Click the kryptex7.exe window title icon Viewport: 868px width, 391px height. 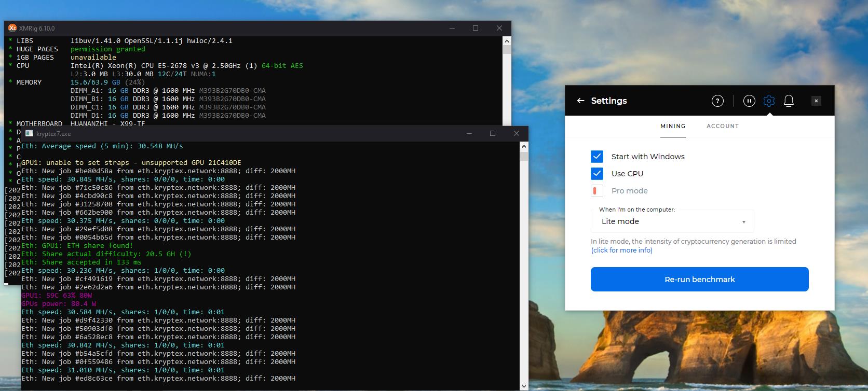[30, 133]
